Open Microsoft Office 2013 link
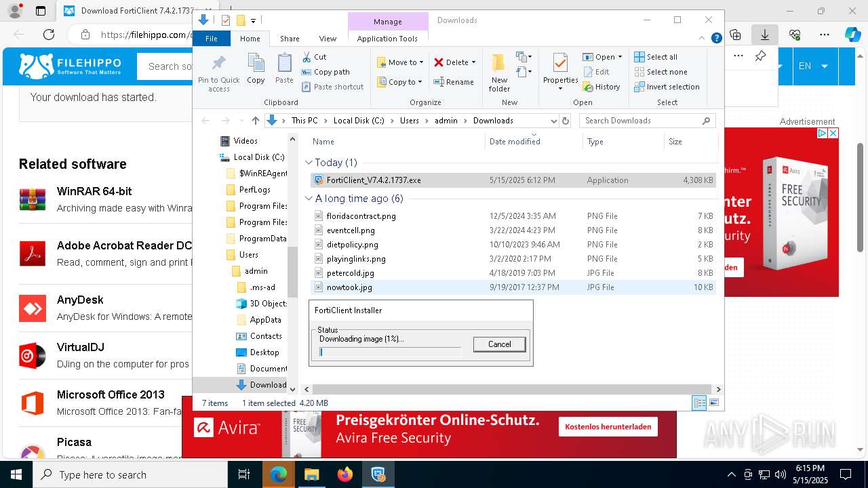 coord(111,394)
